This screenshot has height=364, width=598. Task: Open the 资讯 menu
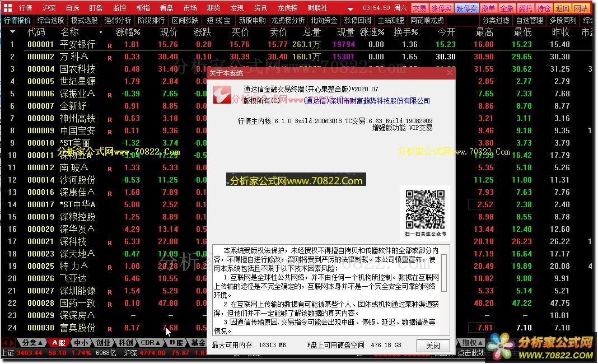pos(260,8)
